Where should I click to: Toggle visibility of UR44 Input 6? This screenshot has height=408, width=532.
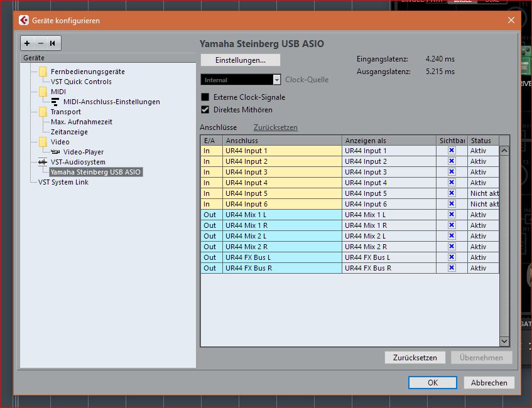click(452, 204)
